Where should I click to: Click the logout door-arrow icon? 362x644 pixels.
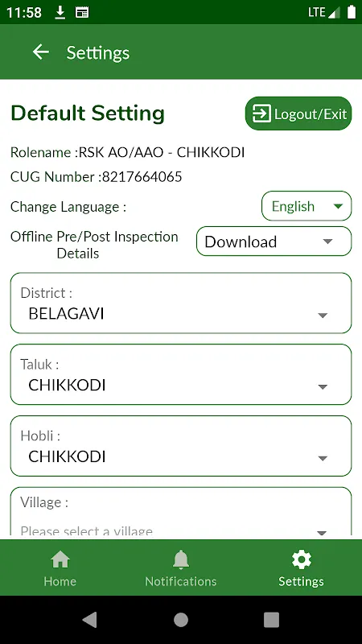pyautogui.click(x=261, y=114)
